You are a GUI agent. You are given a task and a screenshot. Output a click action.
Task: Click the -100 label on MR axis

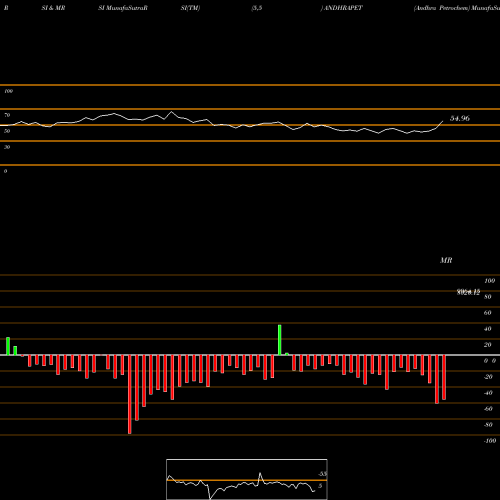pos(490,441)
